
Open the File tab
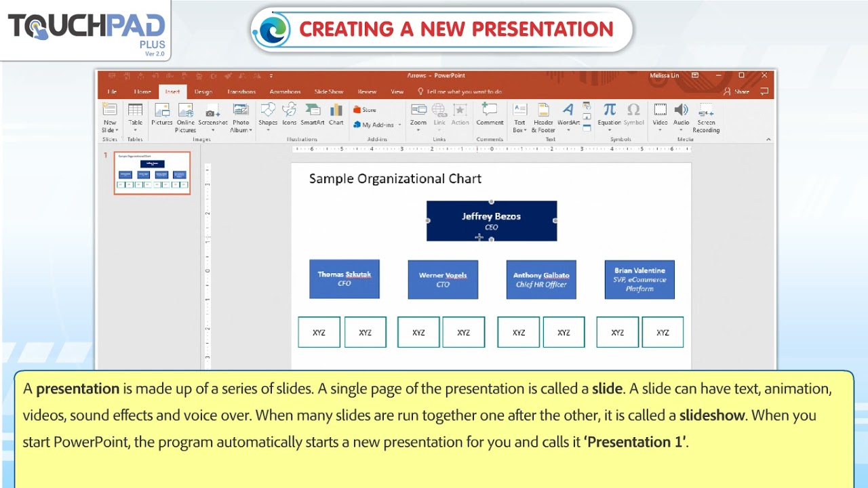112,91
